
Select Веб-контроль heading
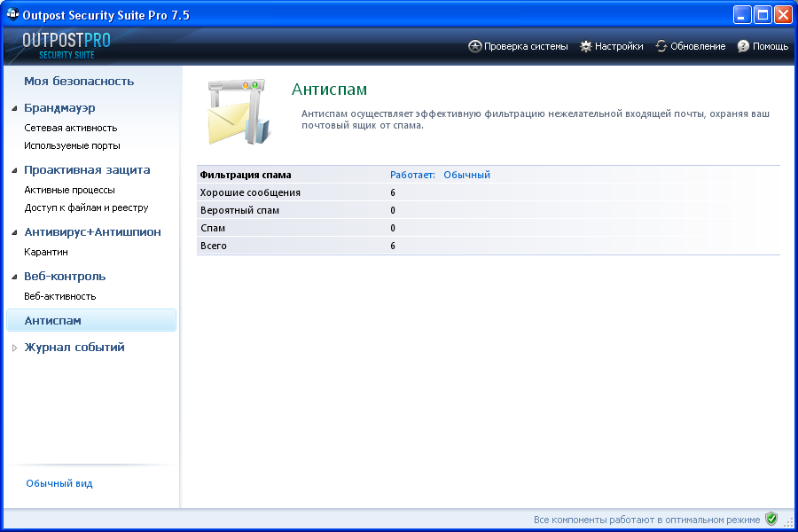coord(65,277)
